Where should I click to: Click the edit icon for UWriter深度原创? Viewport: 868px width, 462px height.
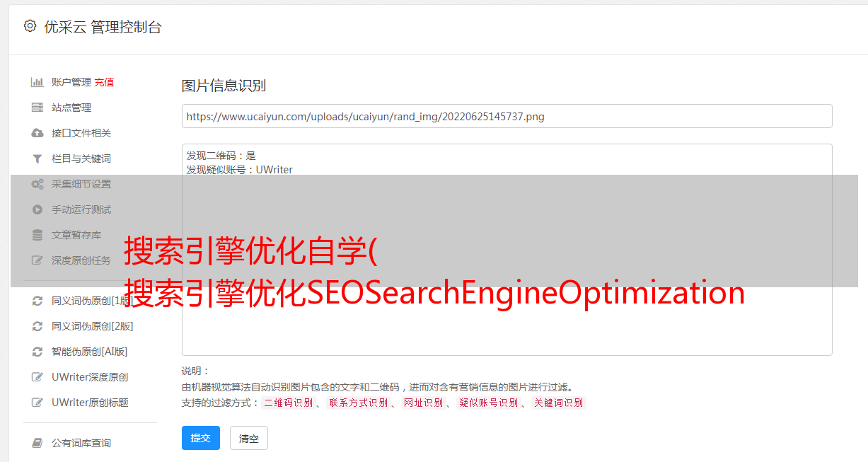[x=37, y=377]
